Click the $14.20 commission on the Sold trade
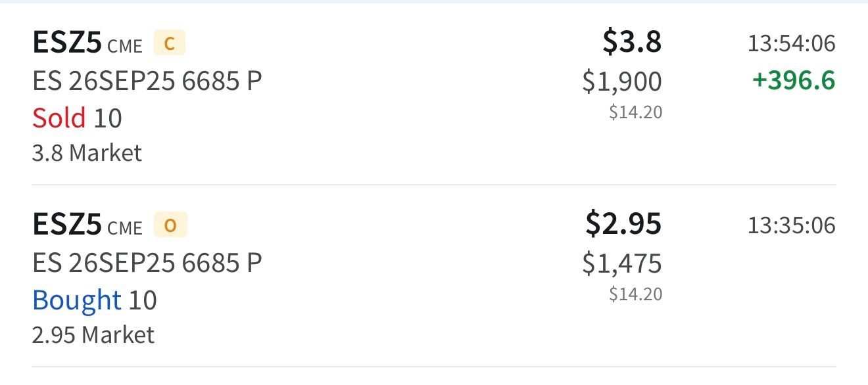This screenshot has height=385, width=868. (x=635, y=112)
